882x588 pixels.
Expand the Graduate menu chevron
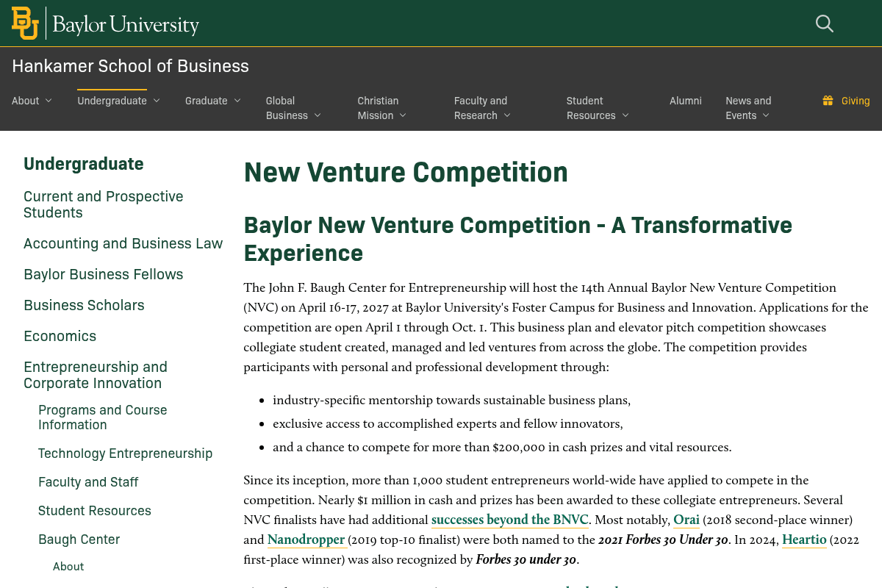pos(237,101)
